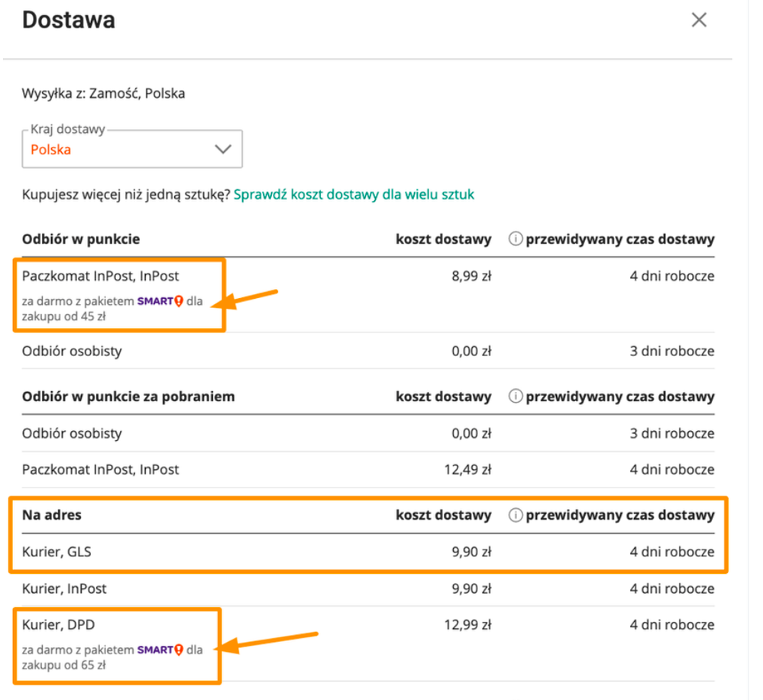Viewport: 763px width, 700px height.
Task: Click info icon in Na adres header
Action: click(516, 515)
